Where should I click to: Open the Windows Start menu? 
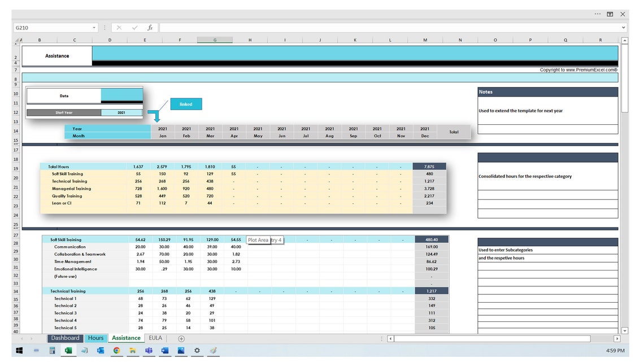click(19, 351)
